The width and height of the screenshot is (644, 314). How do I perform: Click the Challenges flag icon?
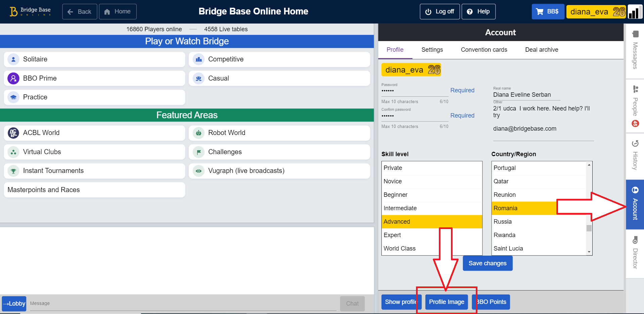click(x=199, y=152)
